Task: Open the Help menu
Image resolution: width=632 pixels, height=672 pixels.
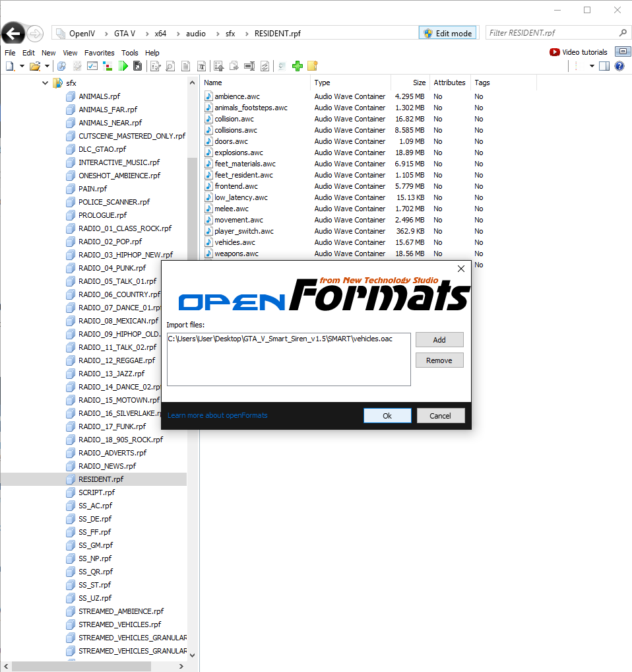Action: (x=152, y=53)
